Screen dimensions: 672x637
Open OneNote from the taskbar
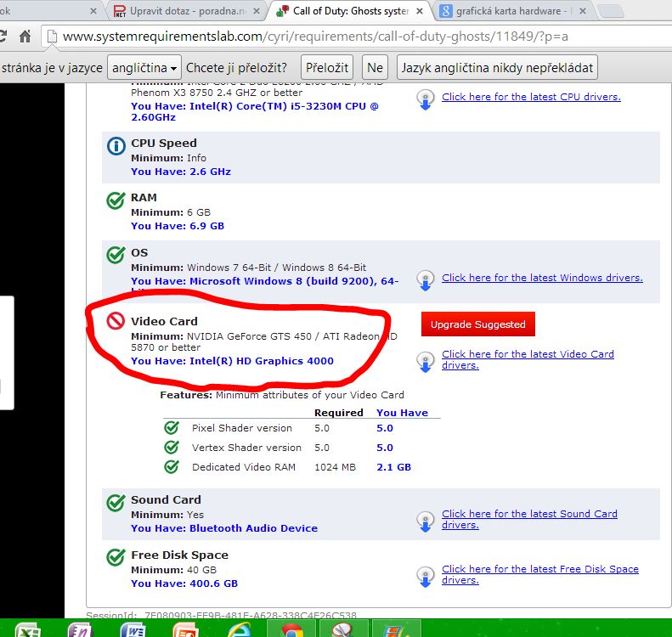point(80,629)
